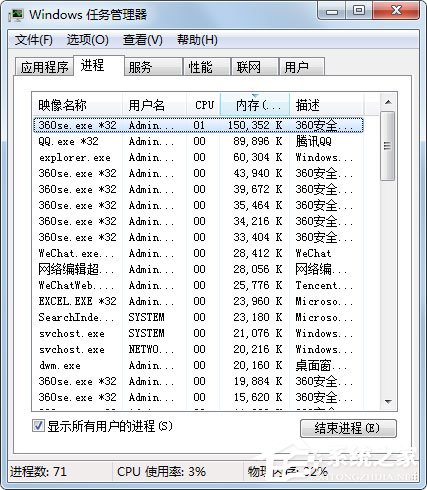
Task: Select svchost.exe row owned by SYSTEM
Action: tap(198, 333)
